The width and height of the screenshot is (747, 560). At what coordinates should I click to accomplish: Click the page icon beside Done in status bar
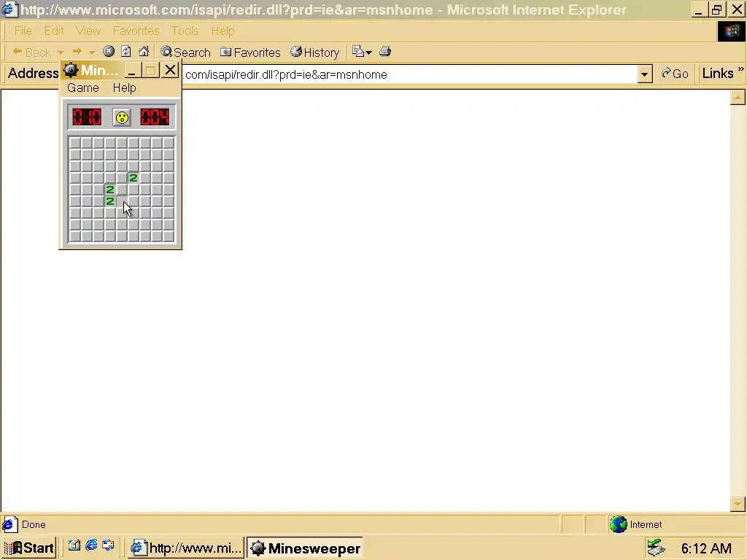[x=10, y=524]
